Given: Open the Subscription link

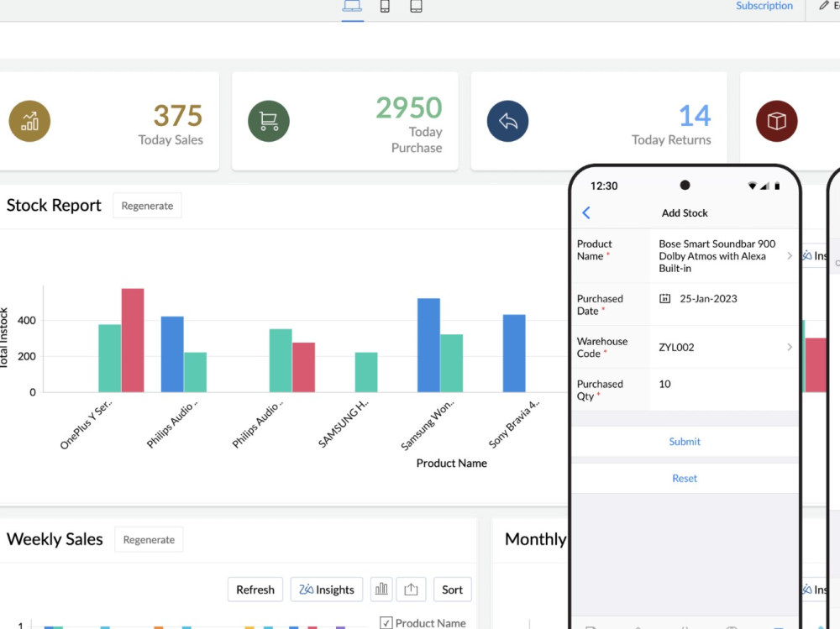Looking at the screenshot, I should point(764,6).
